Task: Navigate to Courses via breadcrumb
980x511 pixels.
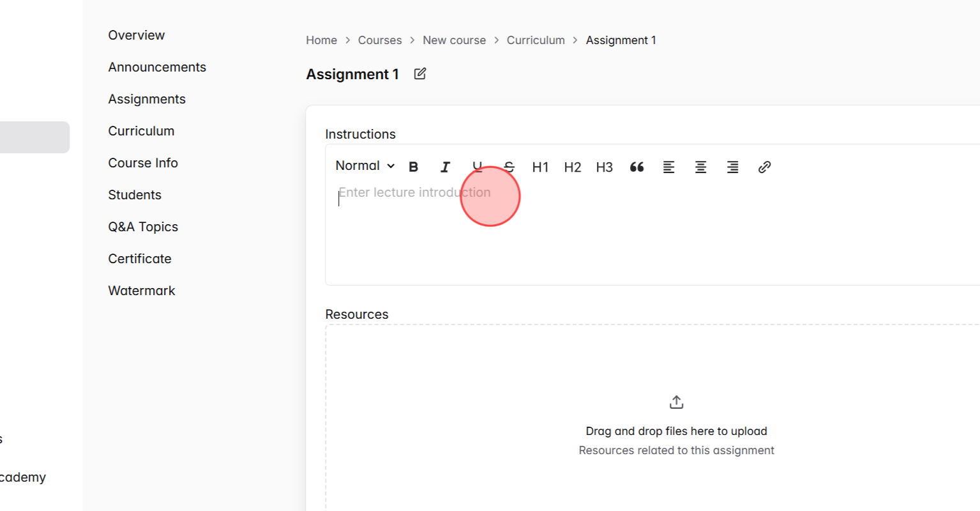Action: [380, 40]
